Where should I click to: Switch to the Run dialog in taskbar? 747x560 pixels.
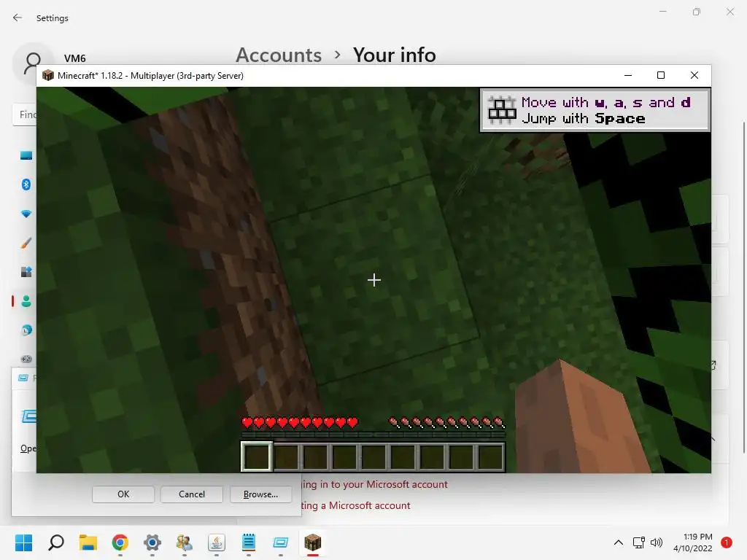(x=281, y=542)
